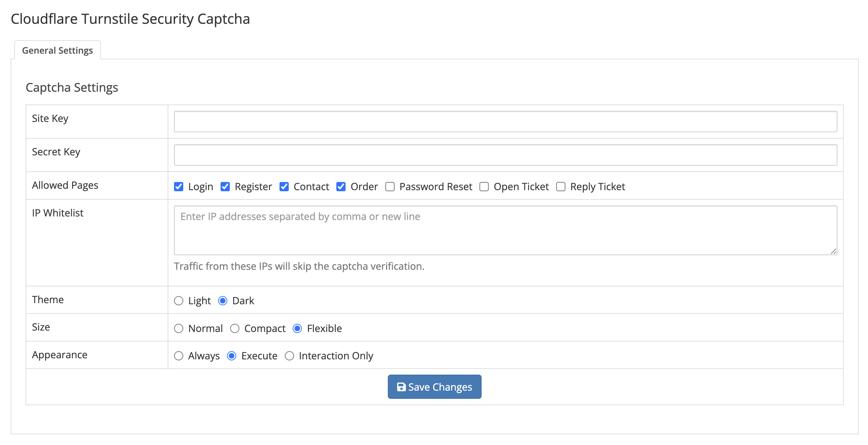Pick the Compact size option
This screenshot has height=445, width=868.
pos(235,328)
